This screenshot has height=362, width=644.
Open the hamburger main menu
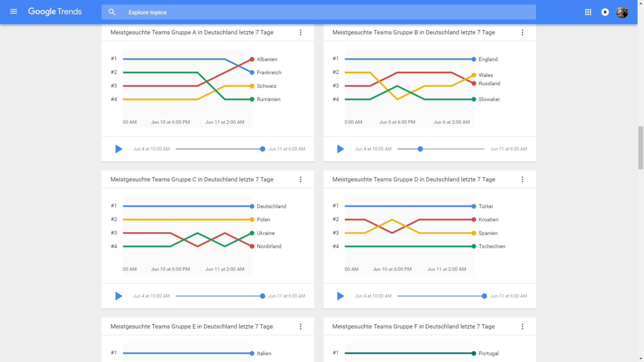click(x=14, y=12)
